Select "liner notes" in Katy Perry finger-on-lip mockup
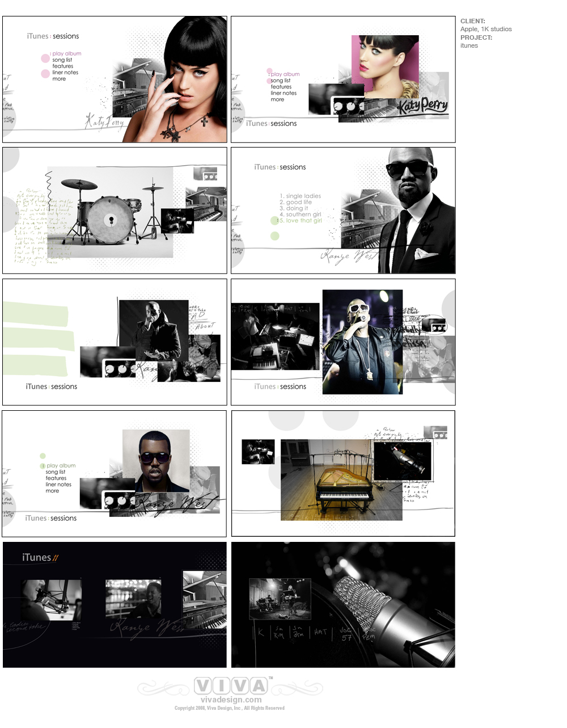 point(65,72)
